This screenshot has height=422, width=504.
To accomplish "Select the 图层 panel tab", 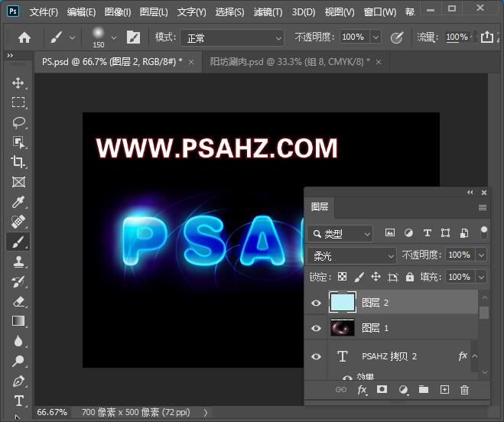I will (320, 206).
